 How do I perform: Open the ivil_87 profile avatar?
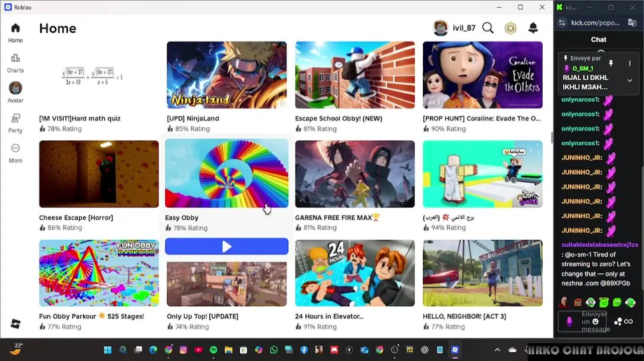coord(440,28)
